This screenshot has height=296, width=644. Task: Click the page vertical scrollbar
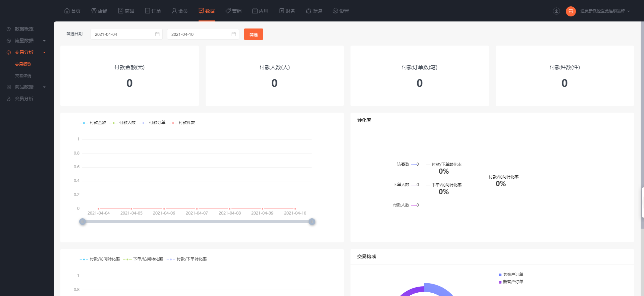point(642,125)
